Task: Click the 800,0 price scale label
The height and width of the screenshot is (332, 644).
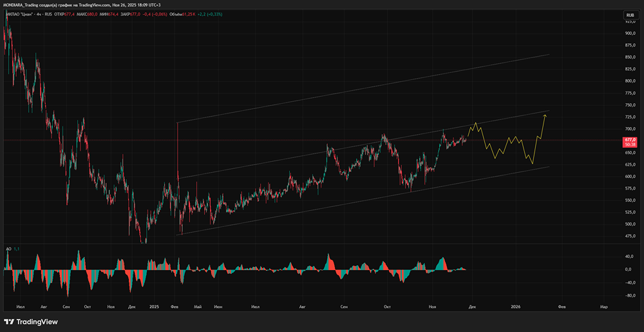Action: 629,81
